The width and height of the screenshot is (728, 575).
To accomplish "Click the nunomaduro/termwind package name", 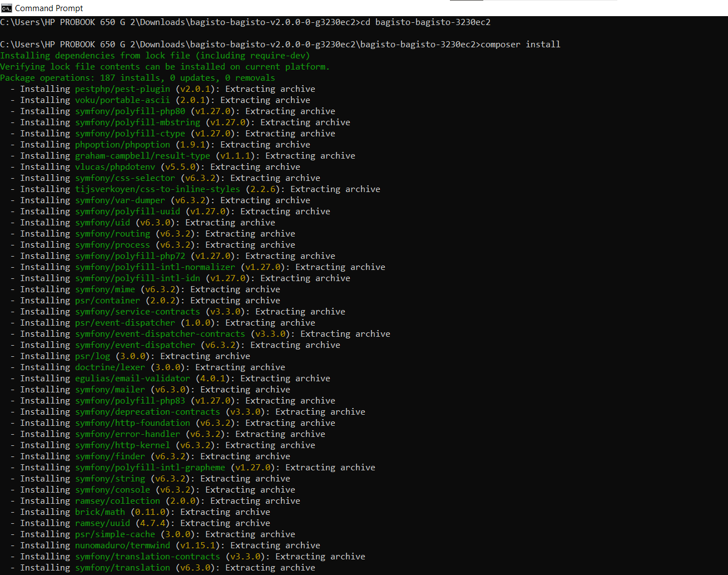I will pos(122,545).
